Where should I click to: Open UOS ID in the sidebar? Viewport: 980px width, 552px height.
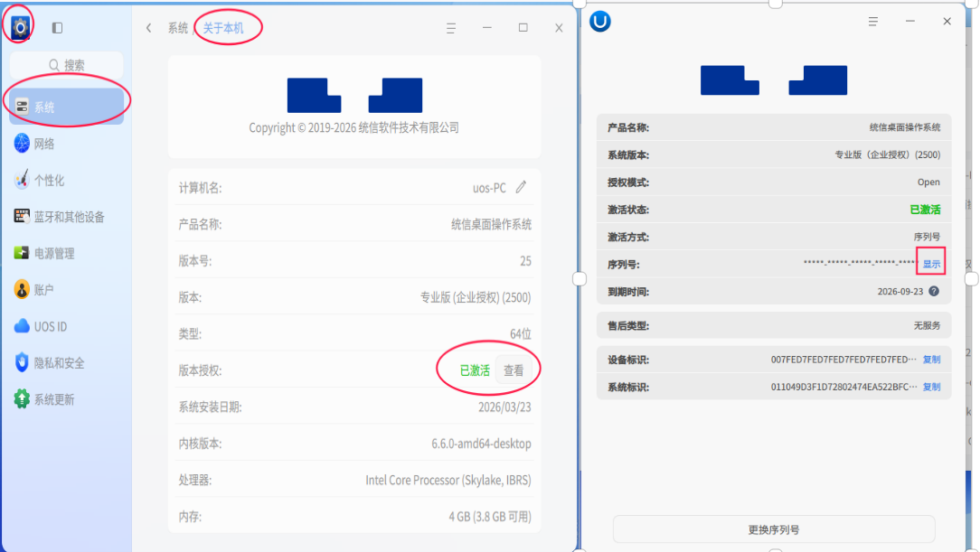(66, 326)
